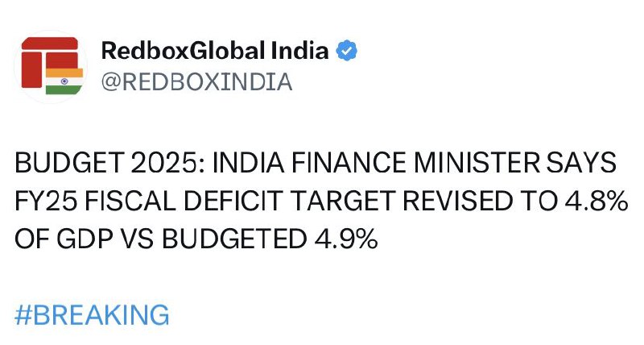Open the @REDBOXINDIA handle link
Image resolution: width=644 pixels, height=345 pixels.
click(196, 81)
